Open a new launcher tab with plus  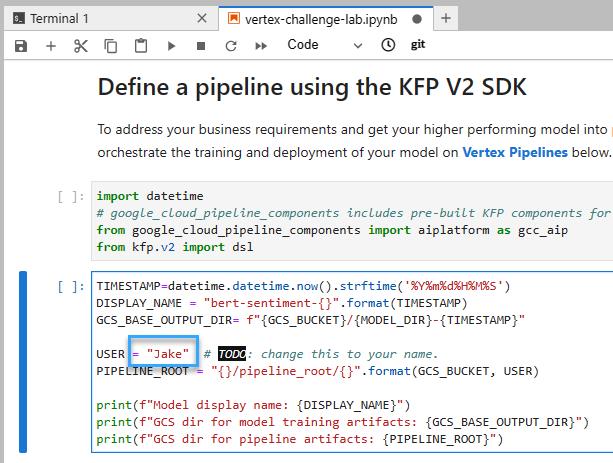click(x=446, y=18)
